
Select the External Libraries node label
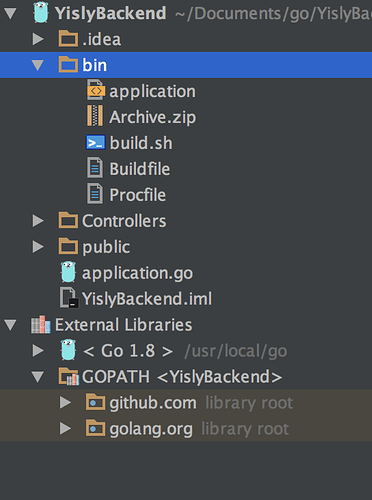pyautogui.click(x=124, y=325)
